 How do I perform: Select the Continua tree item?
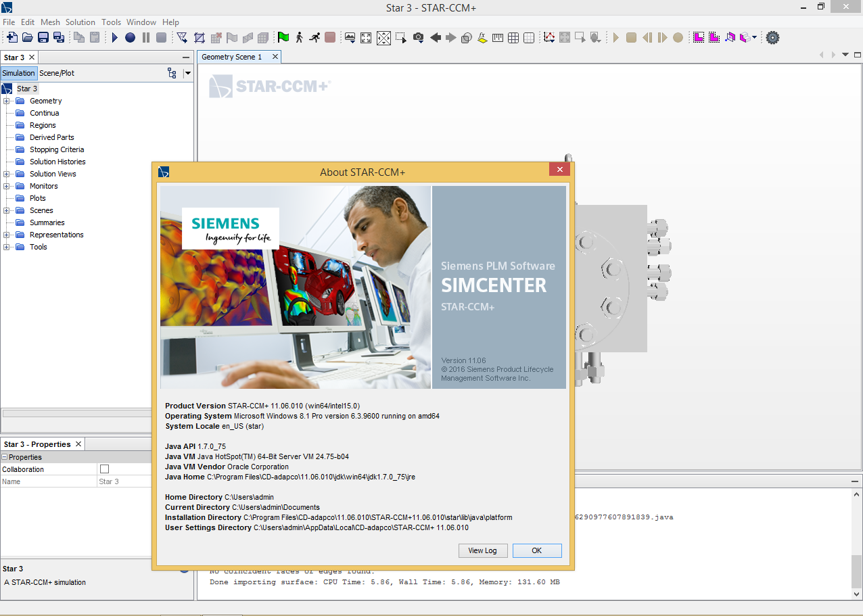tap(44, 113)
